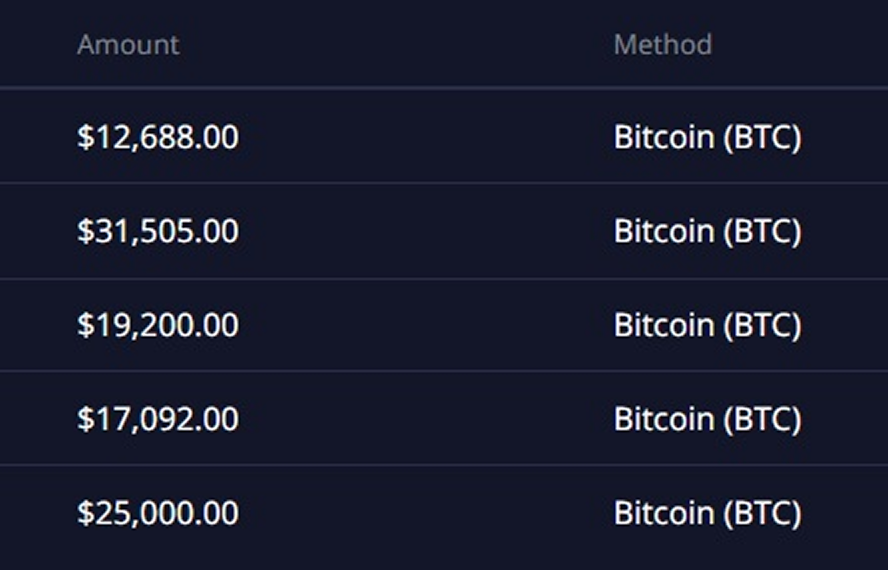This screenshot has width=888, height=570.
Task: Click Bitcoin (BTC) method beside $17,092.00
Action: coord(707,419)
